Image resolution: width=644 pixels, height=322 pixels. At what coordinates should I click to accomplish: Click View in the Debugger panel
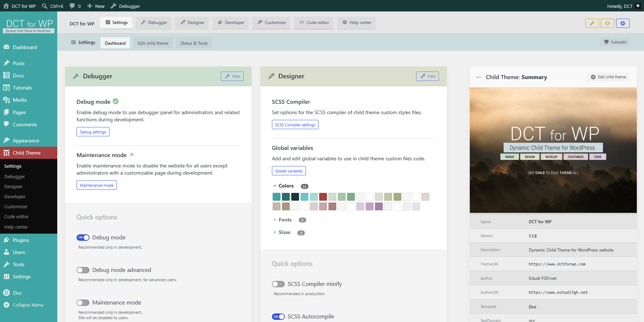pos(232,76)
